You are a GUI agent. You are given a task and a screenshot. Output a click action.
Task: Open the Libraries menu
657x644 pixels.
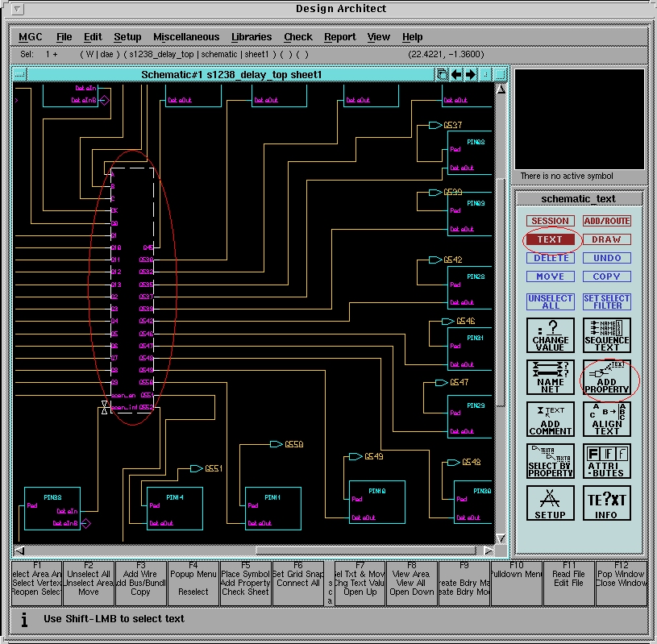pyautogui.click(x=251, y=37)
